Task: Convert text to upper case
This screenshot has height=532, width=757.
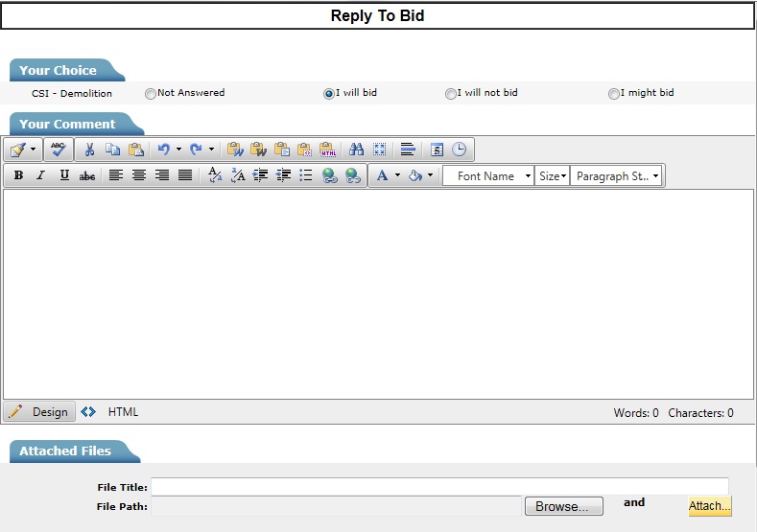Action: tap(238, 175)
